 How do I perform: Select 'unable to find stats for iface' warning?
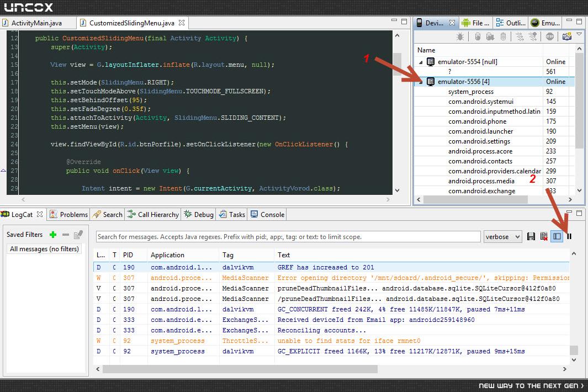(331, 341)
